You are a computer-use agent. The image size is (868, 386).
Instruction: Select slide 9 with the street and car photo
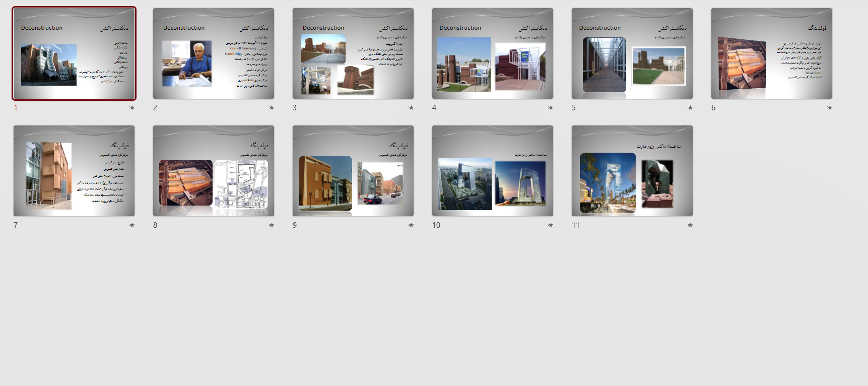(x=353, y=171)
